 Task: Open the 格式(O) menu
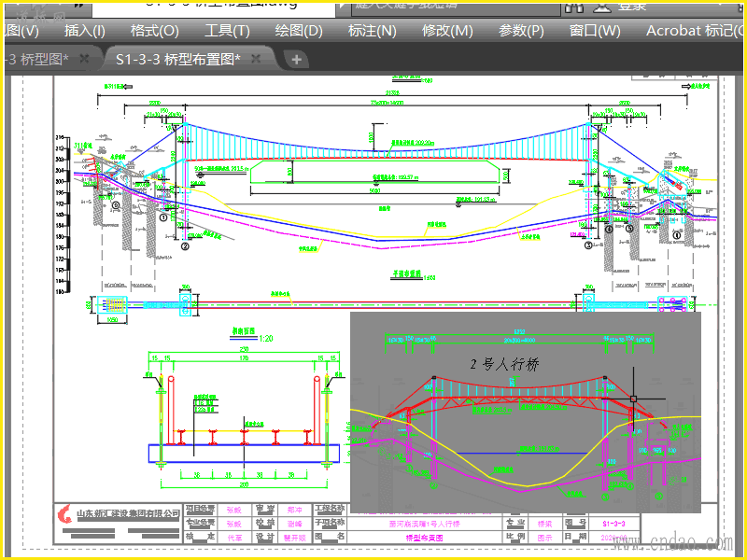pos(154,31)
